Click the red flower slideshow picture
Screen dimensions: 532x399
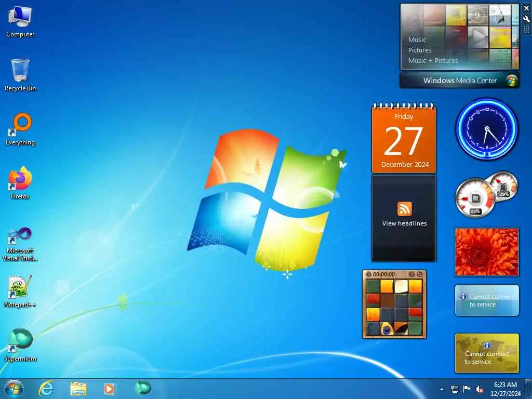pyautogui.click(x=487, y=252)
